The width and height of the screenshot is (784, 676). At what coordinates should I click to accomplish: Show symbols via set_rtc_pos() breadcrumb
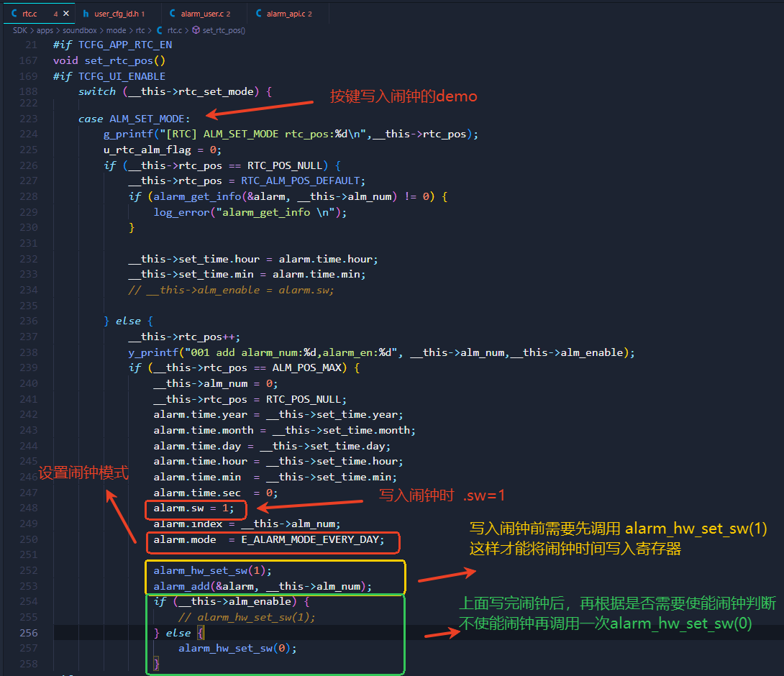pyautogui.click(x=224, y=30)
